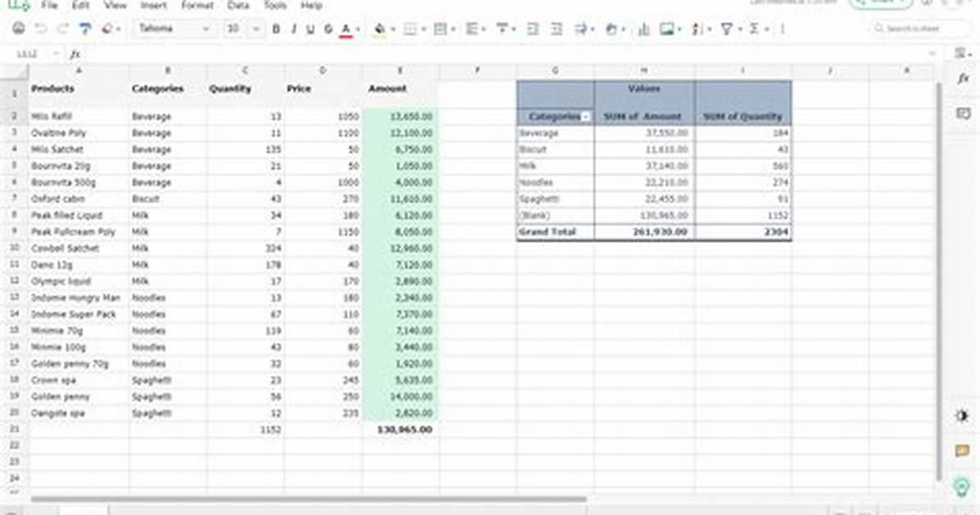
Task: Click the Share button
Action: [881, 3]
